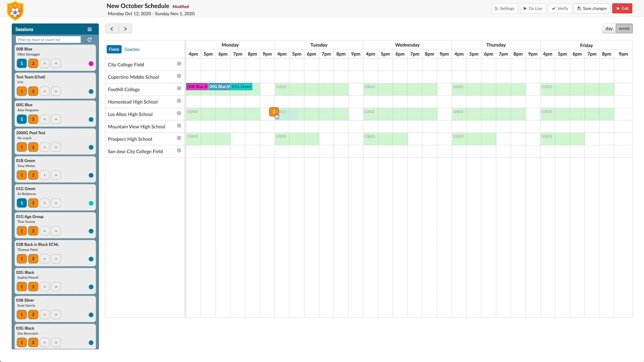This screenshot has height=362, width=644.
Task: Refresh the sessions filter list
Action: 90,40
